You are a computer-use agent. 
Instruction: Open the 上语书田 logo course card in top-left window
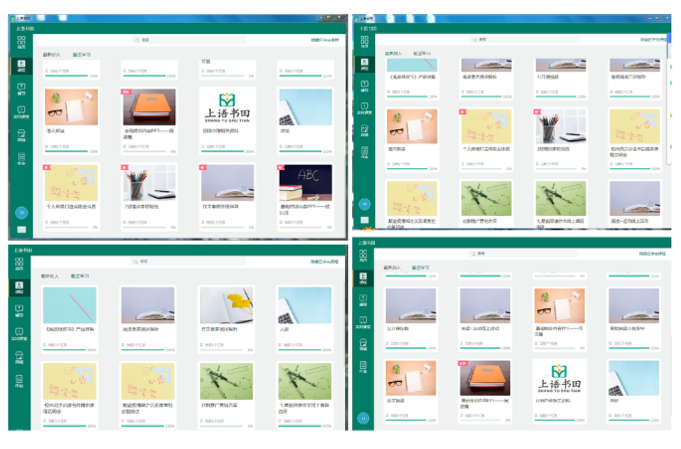[227, 121]
